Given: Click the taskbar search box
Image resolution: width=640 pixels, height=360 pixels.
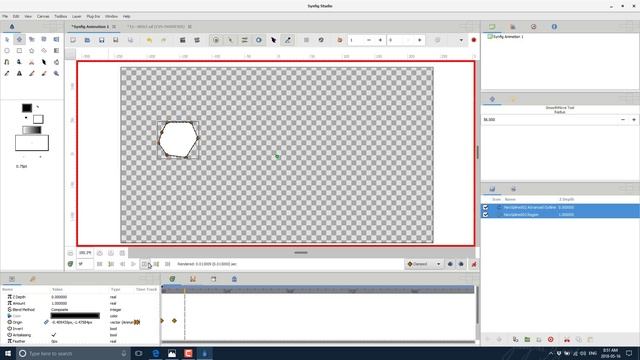Looking at the screenshot, I should [73, 353].
